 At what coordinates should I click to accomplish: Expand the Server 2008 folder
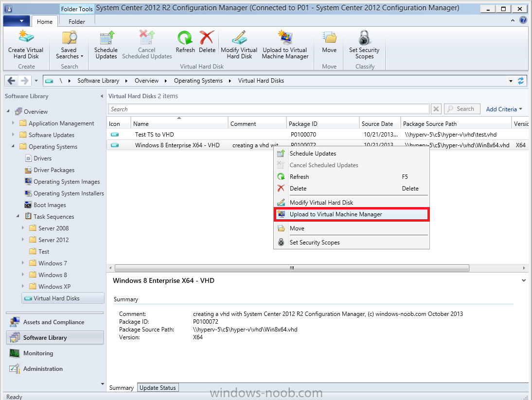click(23, 228)
